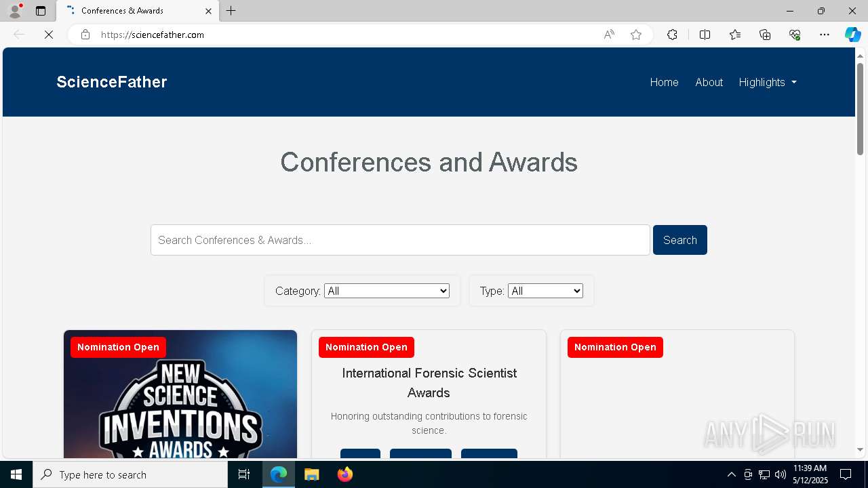Image resolution: width=868 pixels, height=488 pixels.
Task: Click the scrollbar down arrow
Action: pos(860,450)
